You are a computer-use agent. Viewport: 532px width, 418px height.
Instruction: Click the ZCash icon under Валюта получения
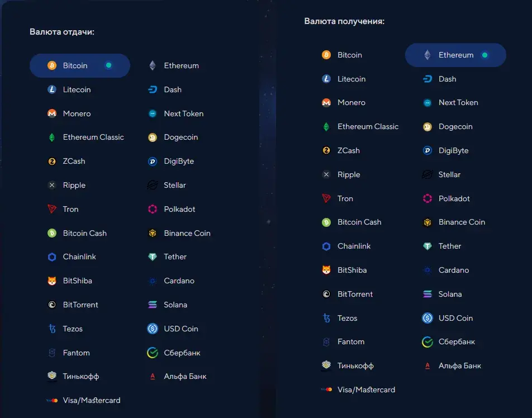326,150
